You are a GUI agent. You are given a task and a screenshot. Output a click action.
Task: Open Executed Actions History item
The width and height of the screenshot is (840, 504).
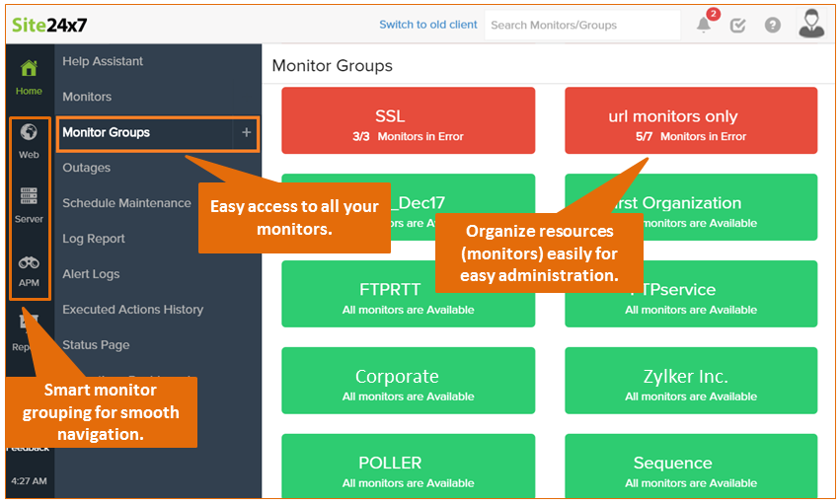pyautogui.click(x=133, y=310)
